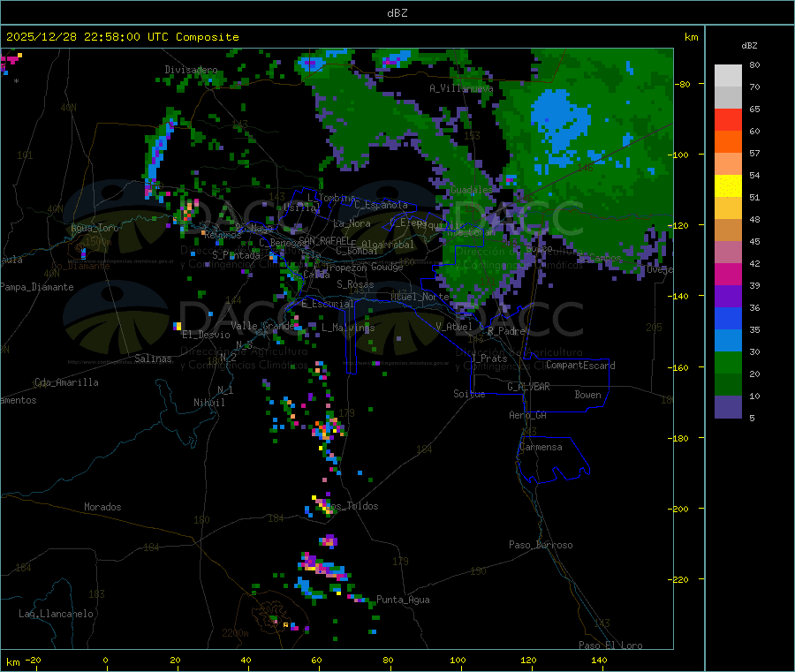Click the 'Guadales' map label
This screenshot has width=795, height=672.
[x=472, y=190]
